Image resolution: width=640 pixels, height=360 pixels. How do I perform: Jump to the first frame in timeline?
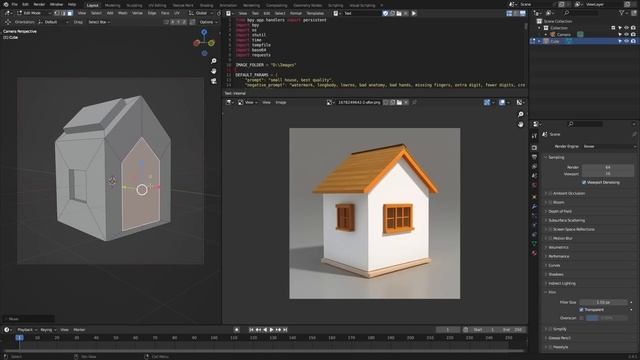(251, 330)
